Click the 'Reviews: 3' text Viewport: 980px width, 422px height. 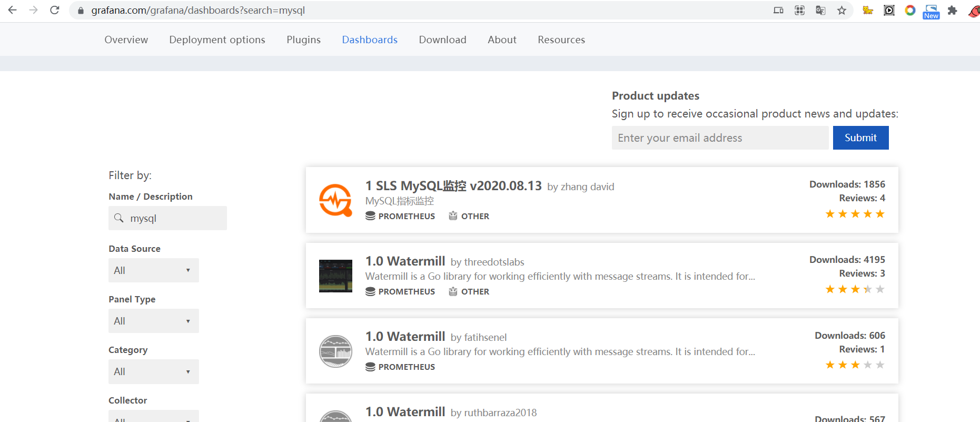point(862,273)
